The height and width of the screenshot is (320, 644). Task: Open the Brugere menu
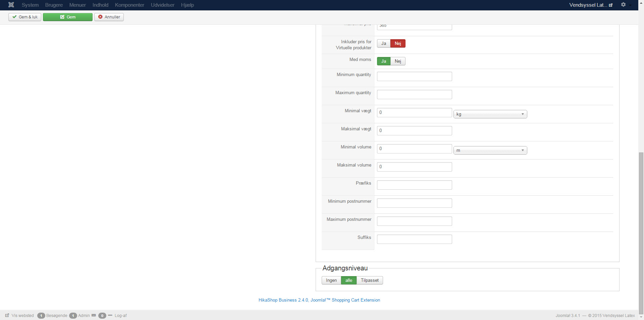(54, 5)
